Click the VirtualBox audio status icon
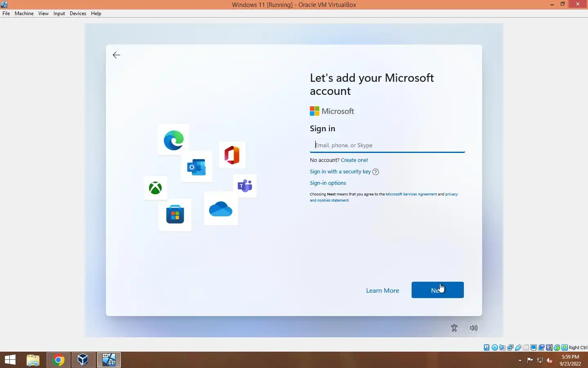The width and height of the screenshot is (588, 368). [x=502, y=348]
